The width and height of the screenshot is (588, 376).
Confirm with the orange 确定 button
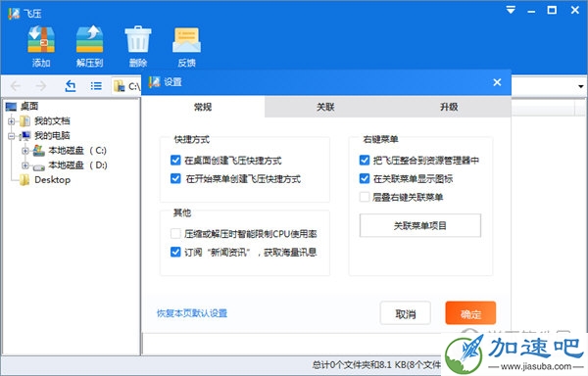click(x=470, y=313)
